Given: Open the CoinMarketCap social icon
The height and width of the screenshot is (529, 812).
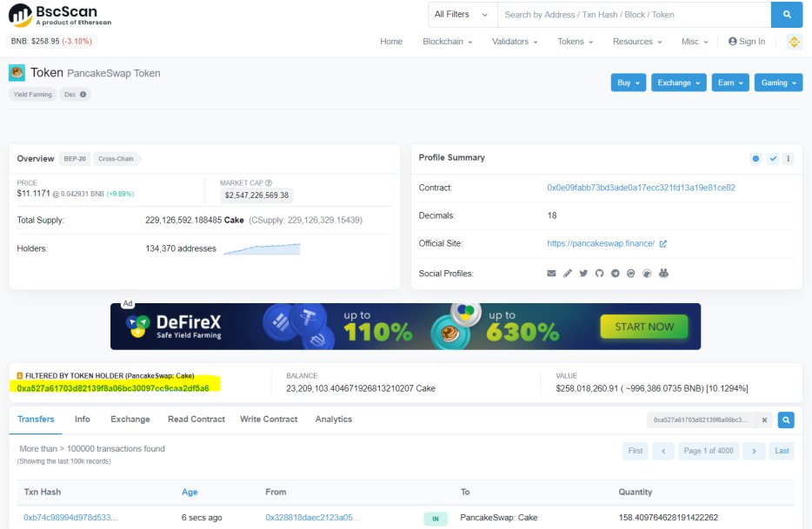Looking at the screenshot, I should (631, 274).
